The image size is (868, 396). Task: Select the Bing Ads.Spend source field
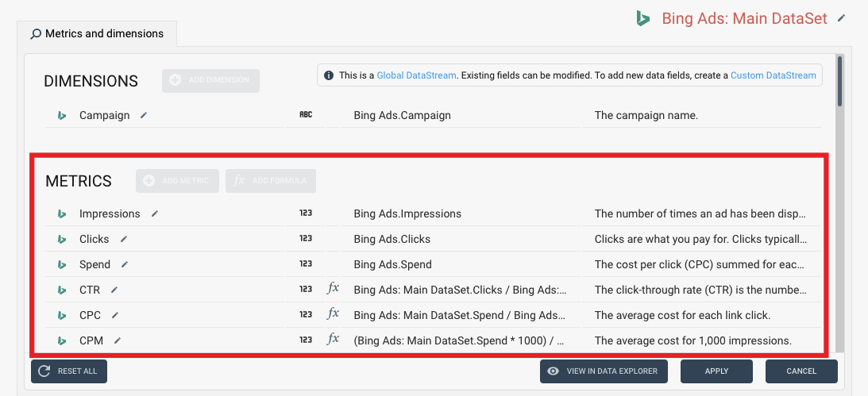[x=392, y=264]
